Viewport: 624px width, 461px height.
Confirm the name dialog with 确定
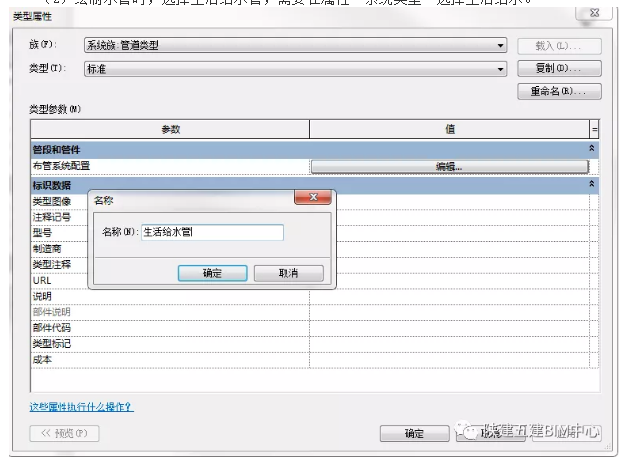click(212, 273)
